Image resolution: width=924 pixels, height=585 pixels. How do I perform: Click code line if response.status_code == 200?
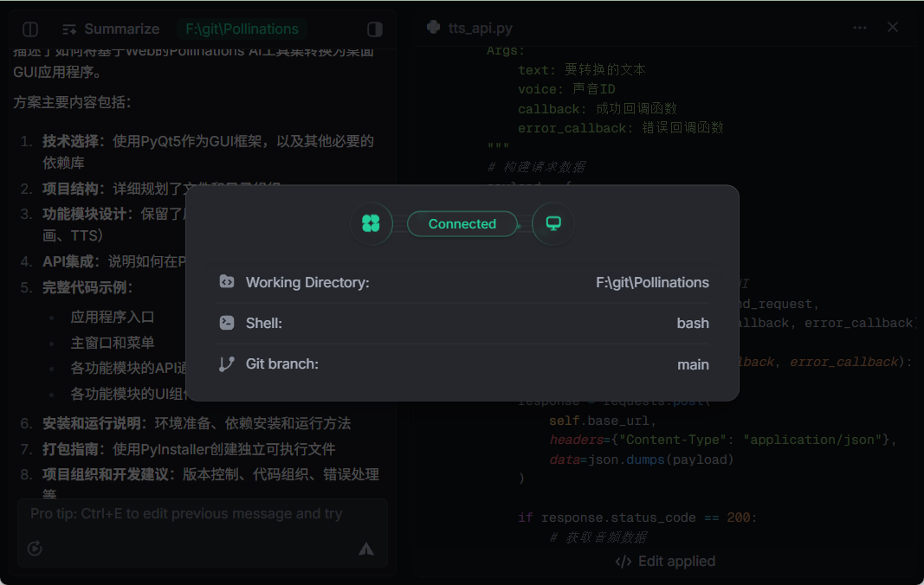(x=637, y=517)
